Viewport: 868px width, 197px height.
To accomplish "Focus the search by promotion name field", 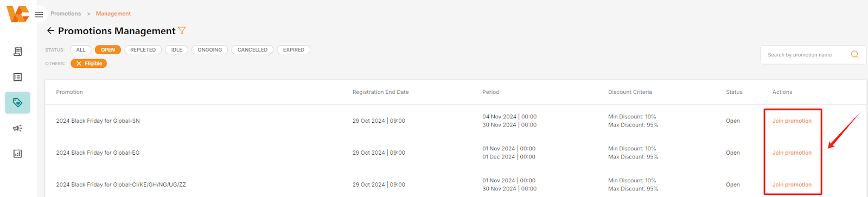I will click(805, 55).
